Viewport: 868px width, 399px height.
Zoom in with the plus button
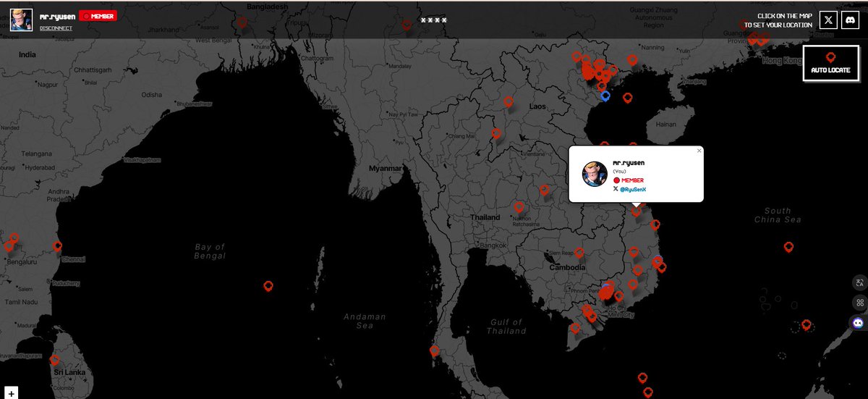point(12,393)
